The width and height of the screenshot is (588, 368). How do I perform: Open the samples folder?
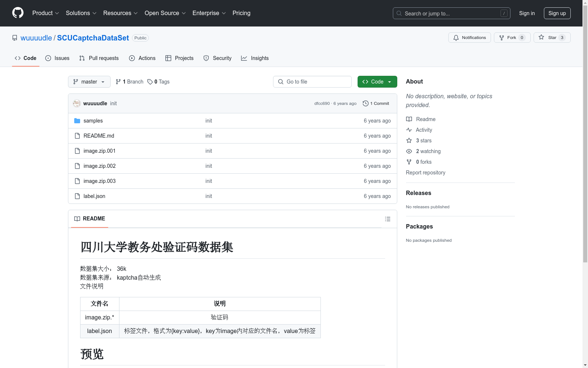[x=93, y=121]
